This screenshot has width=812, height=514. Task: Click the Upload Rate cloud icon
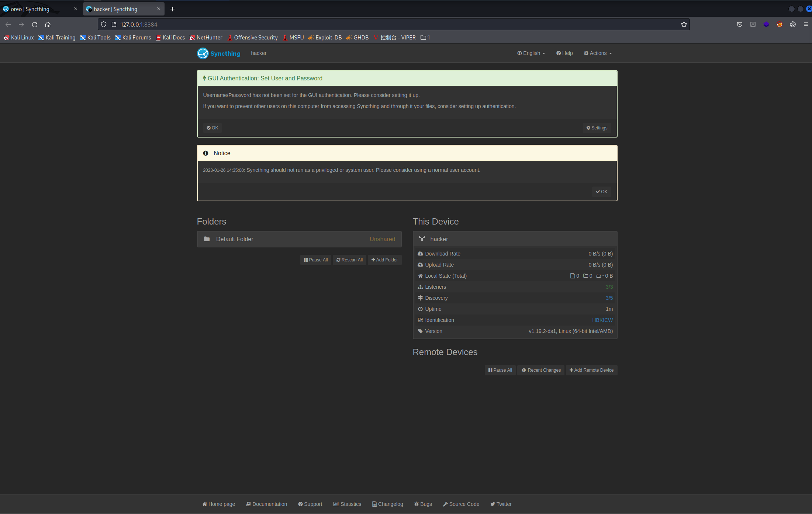click(x=420, y=265)
